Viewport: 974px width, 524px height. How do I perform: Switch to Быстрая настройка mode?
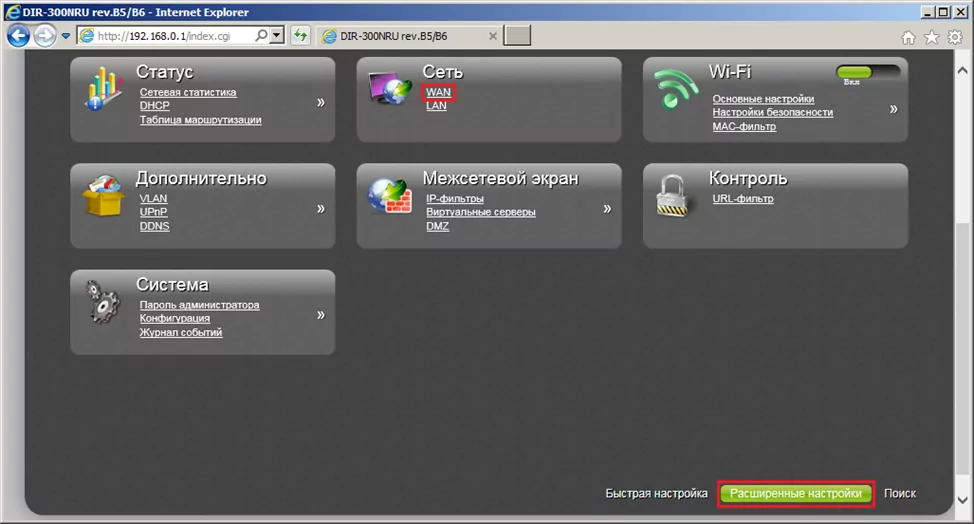[657, 494]
